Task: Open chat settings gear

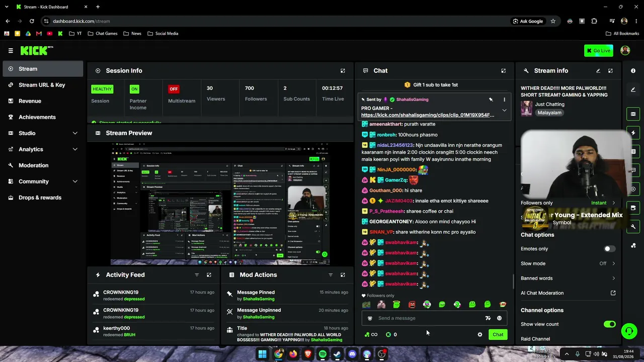Action: click(480, 335)
